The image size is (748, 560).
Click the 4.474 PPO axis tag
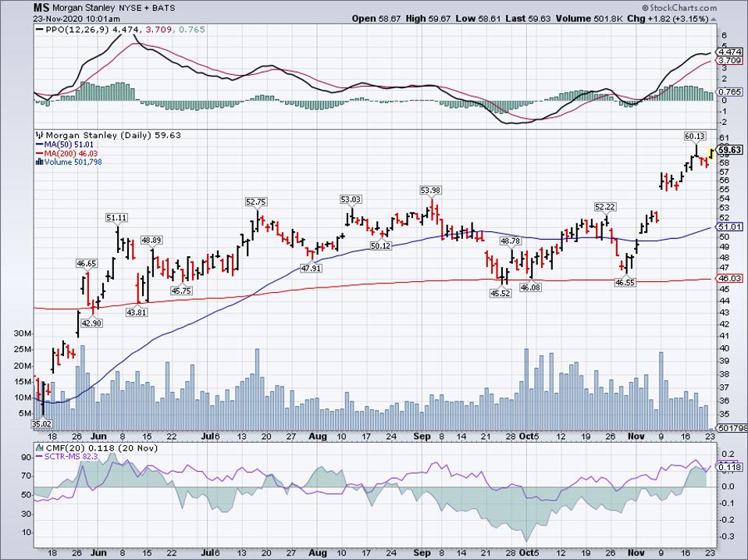[730, 52]
